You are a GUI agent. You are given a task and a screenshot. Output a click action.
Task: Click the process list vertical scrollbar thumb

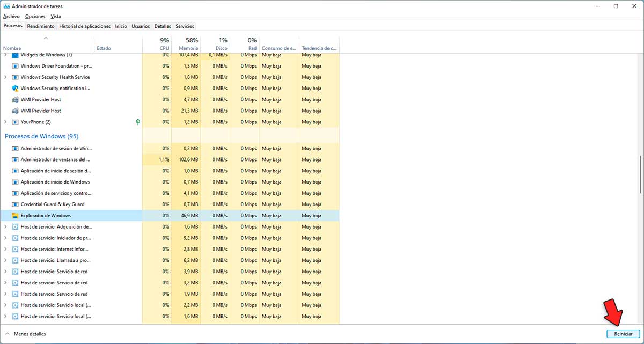coord(641,174)
